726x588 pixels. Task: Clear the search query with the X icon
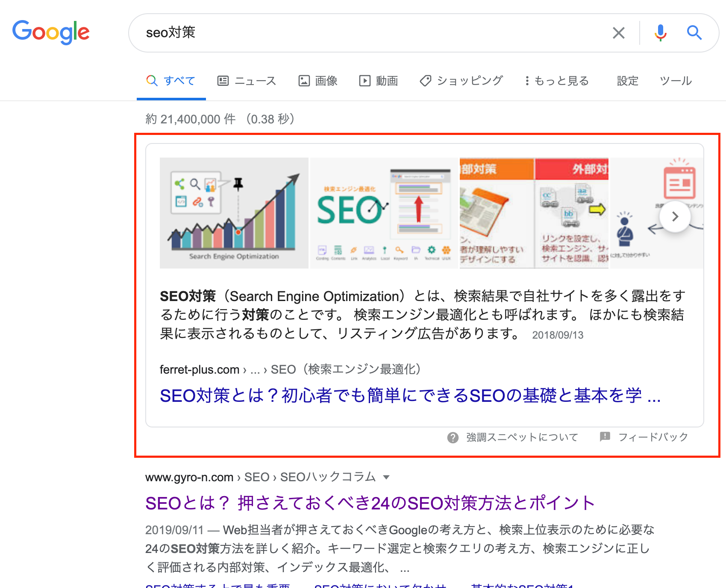coord(618,32)
